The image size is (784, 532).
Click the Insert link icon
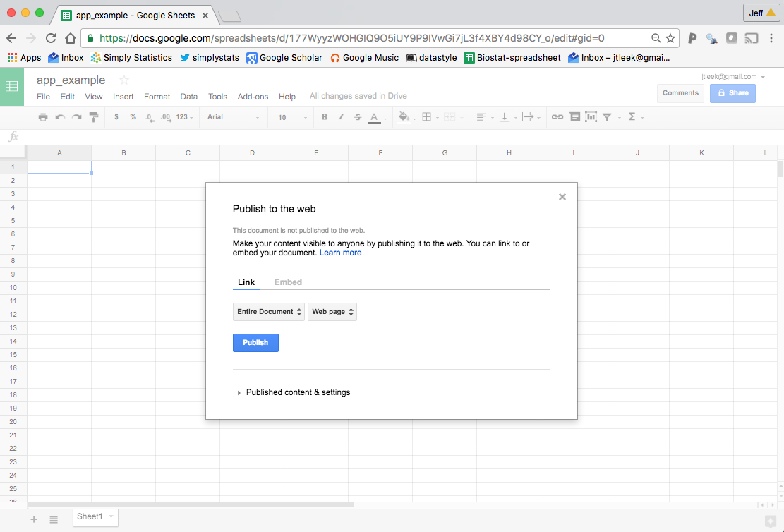557,117
